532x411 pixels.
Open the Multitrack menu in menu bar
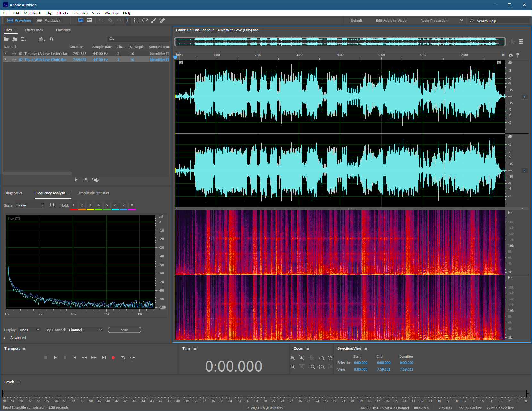point(32,13)
